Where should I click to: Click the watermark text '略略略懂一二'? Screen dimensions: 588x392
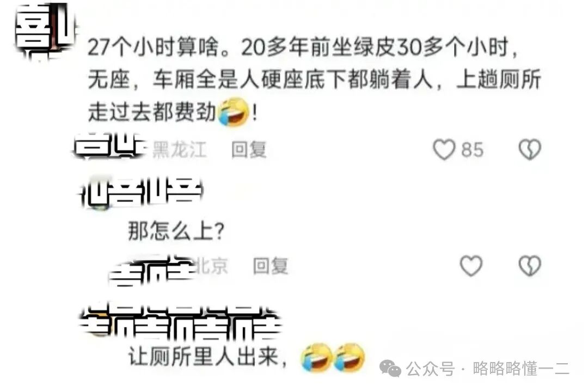pyautogui.click(x=521, y=369)
